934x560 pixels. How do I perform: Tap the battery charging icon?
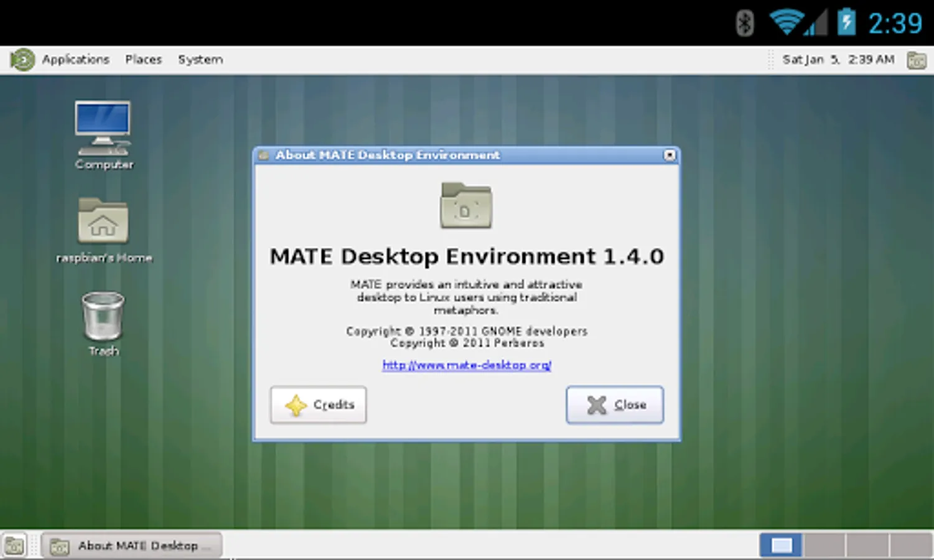(846, 22)
